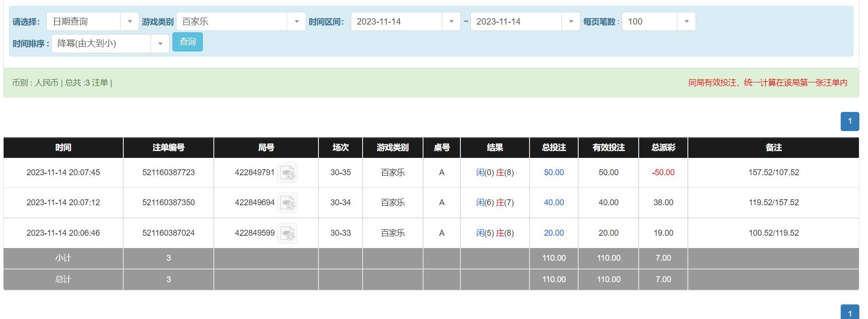This screenshot has width=868, height=319.
Task: Click the 时间 column header
Action: coord(63,147)
